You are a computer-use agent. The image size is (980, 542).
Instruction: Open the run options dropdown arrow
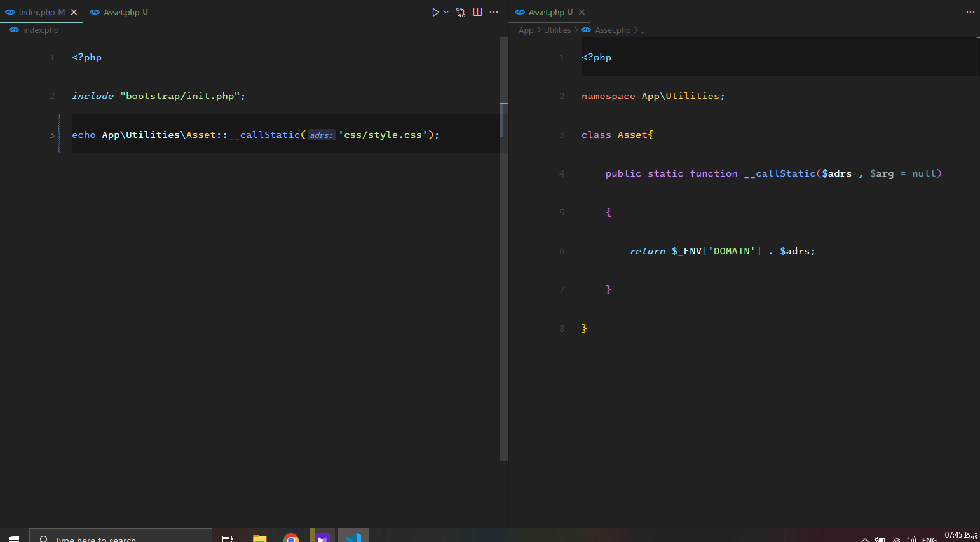[x=446, y=12]
